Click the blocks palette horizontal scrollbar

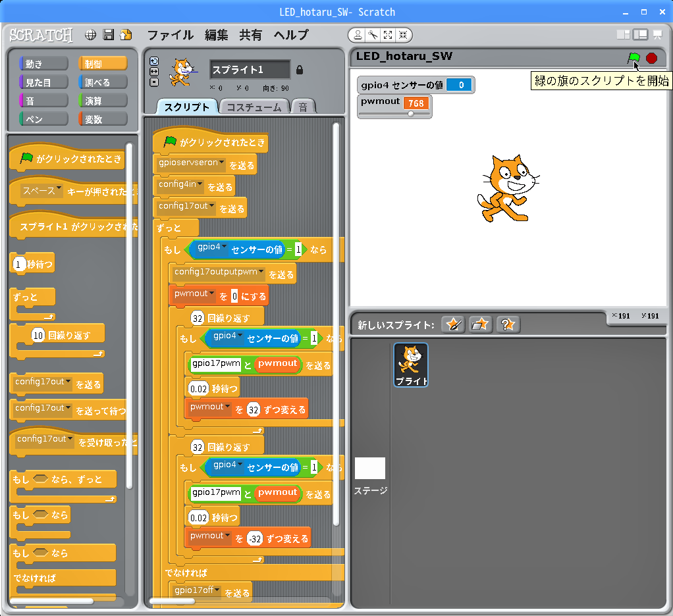pyautogui.click(x=51, y=601)
